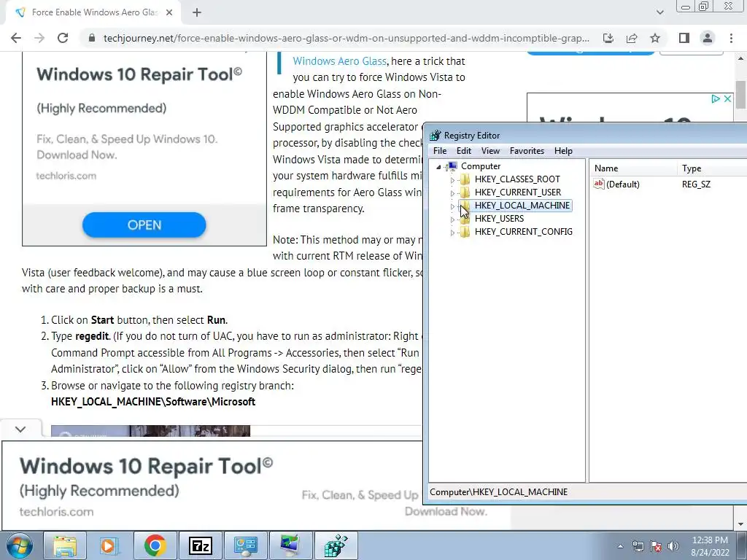Expand HKEY_USERS with its arrow
This screenshot has width=747, height=560.
pos(452,219)
